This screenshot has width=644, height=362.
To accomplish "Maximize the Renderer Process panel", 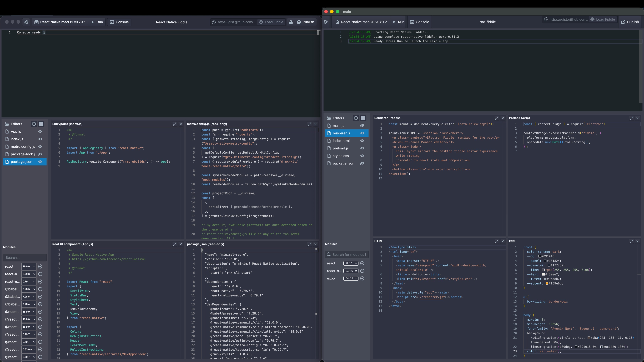I will 497,118.
